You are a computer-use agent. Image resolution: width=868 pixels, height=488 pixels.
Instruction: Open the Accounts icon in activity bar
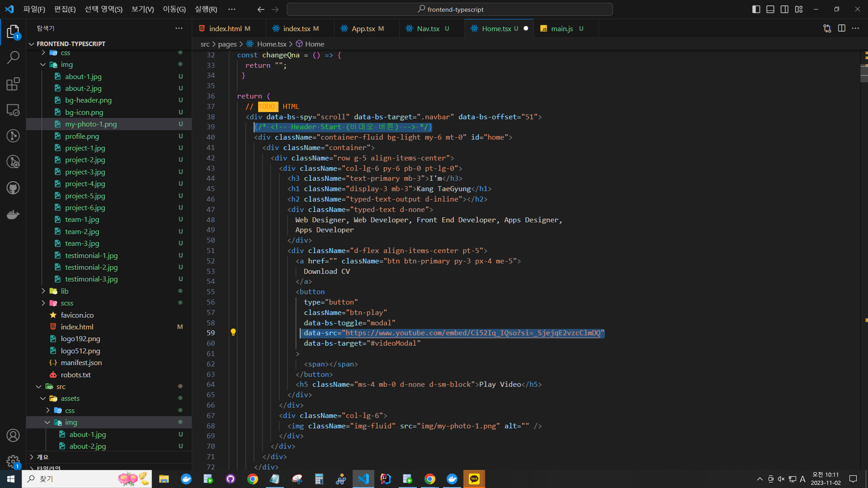(13, 435)
